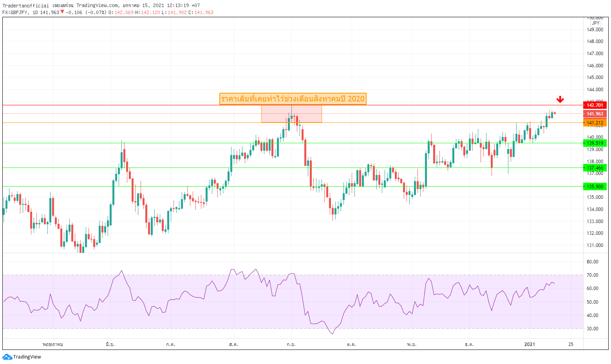This screenshot has width=611, height=364.
Task: Click the 146.000 price scale value
Action: pyautogui.click(x=595, y=66)
